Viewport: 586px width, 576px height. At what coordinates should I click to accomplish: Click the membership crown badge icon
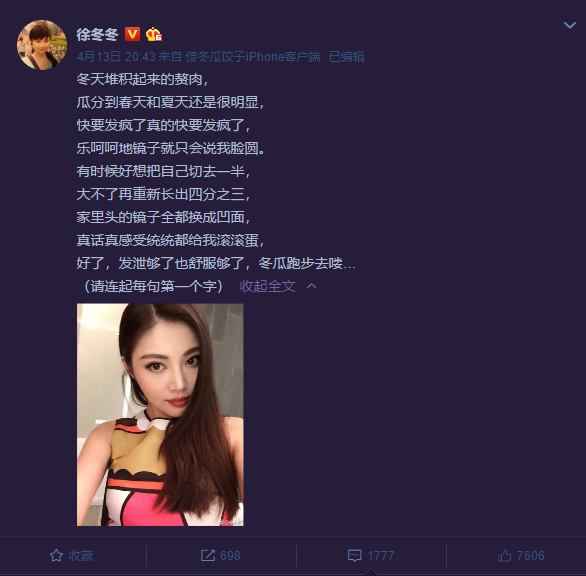tap(153, 34)
